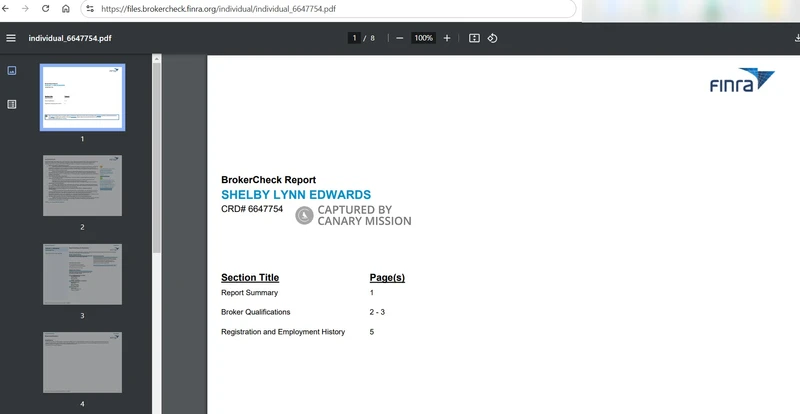Click total page count 8
Viewport: 800px width, 414px height.
[x=372, y=38]
